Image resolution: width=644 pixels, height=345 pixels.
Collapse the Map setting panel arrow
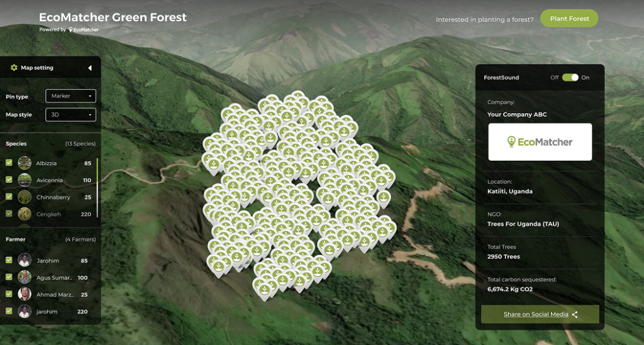89,68
